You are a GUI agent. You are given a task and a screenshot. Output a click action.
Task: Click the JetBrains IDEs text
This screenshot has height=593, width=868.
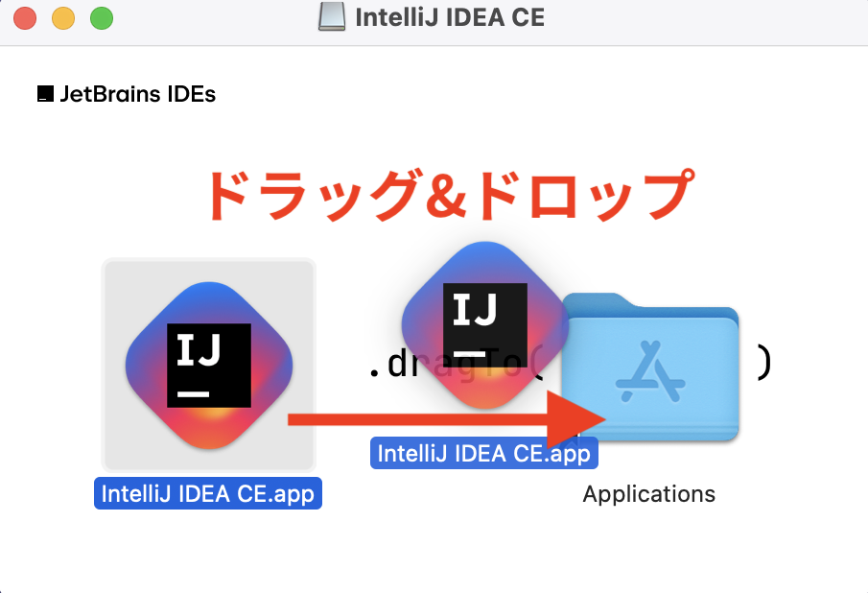(138, 94)
